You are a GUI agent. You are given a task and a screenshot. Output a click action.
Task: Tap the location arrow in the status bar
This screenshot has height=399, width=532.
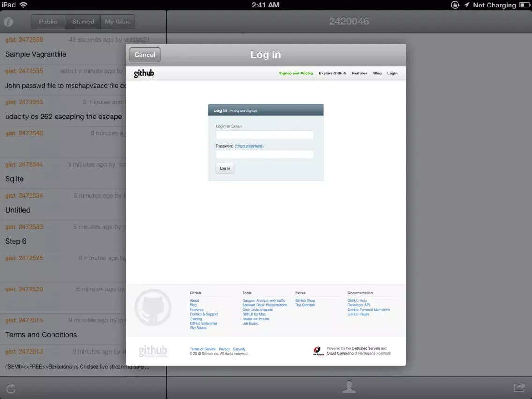click(467, 5)
